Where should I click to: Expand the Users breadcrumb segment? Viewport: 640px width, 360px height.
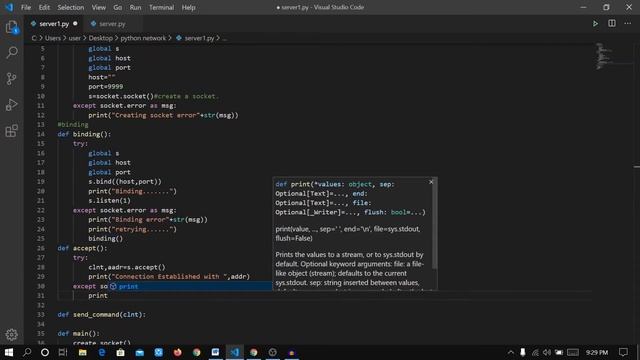pyautogui.click(x=52, y=38)
